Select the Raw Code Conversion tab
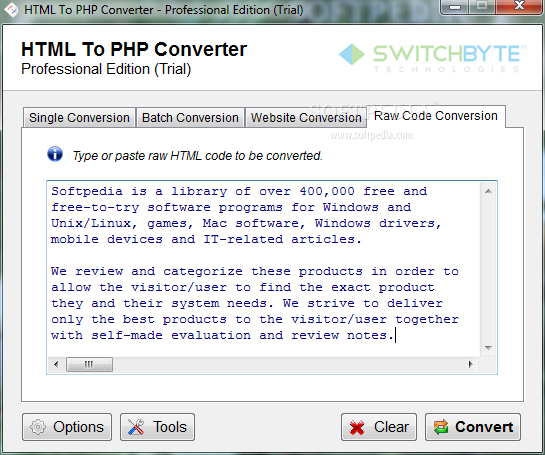Screen dimensions: 545x455 [436, 116]
